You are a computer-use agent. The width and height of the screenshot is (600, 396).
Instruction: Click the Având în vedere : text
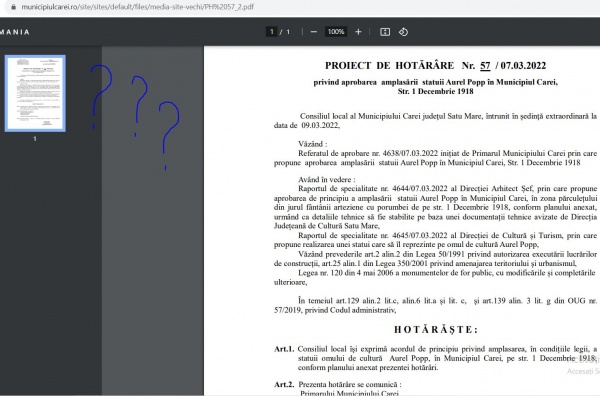(x=326, y=179)
